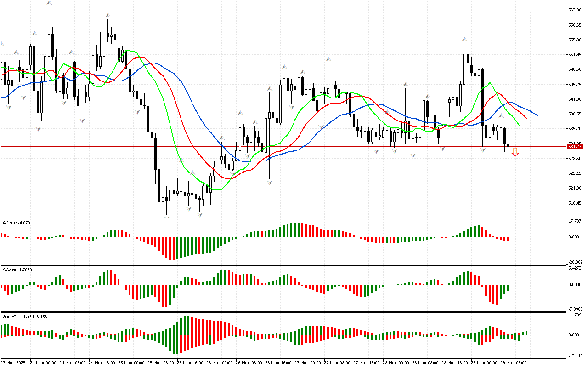Viewport: 588px width, 368px height.
Task: Select fractal arrow above the highest 24 Nov candle
Action: pos(49,3)
